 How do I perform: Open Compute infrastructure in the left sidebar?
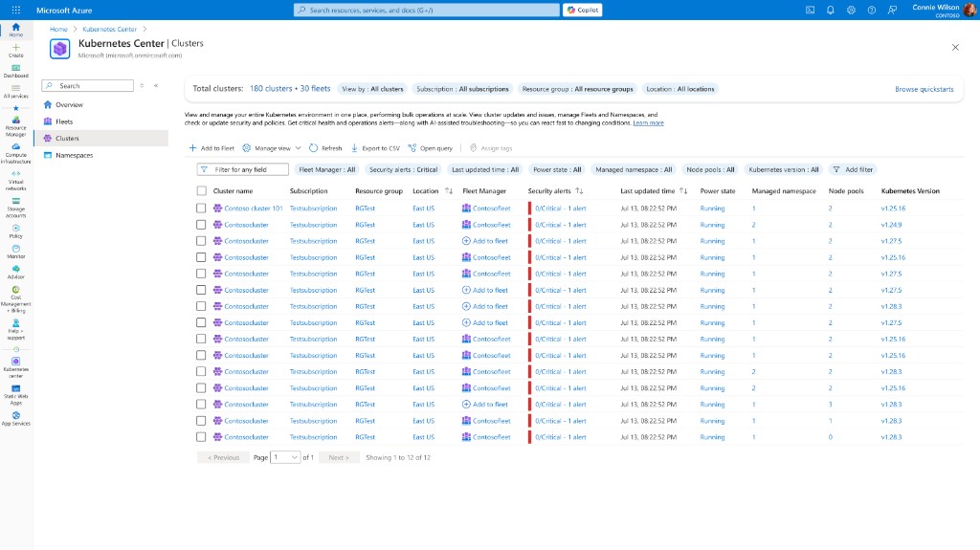pos(16,154)
